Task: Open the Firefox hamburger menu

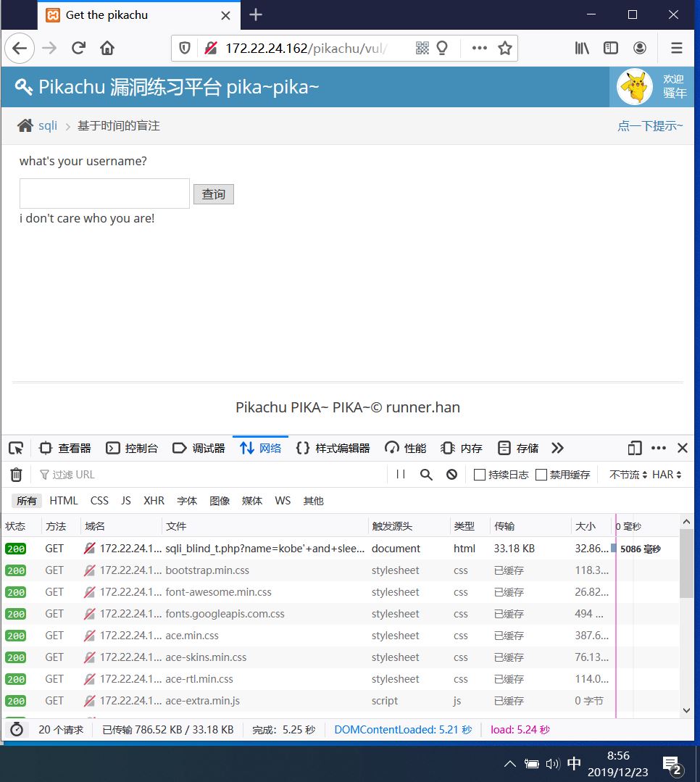Action: click(x=677, y=48)
